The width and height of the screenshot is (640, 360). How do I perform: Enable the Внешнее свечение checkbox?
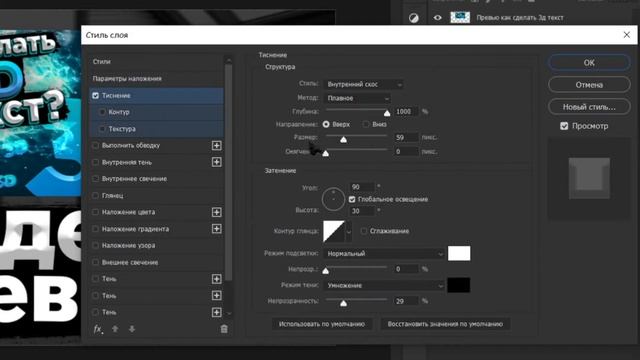pyautogui.click(x=96, y=262)
